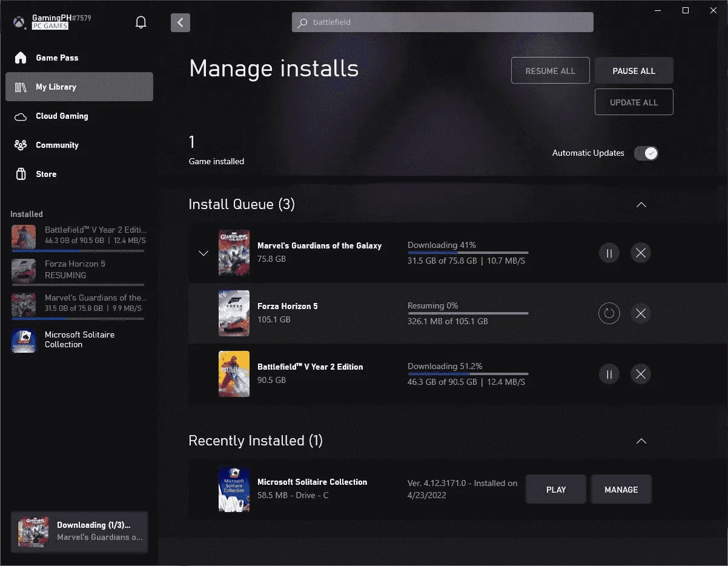Click the 'Downloading 51.2%' status text
The width and height of the screenshot is (728, 566).
tap(445, 367)
